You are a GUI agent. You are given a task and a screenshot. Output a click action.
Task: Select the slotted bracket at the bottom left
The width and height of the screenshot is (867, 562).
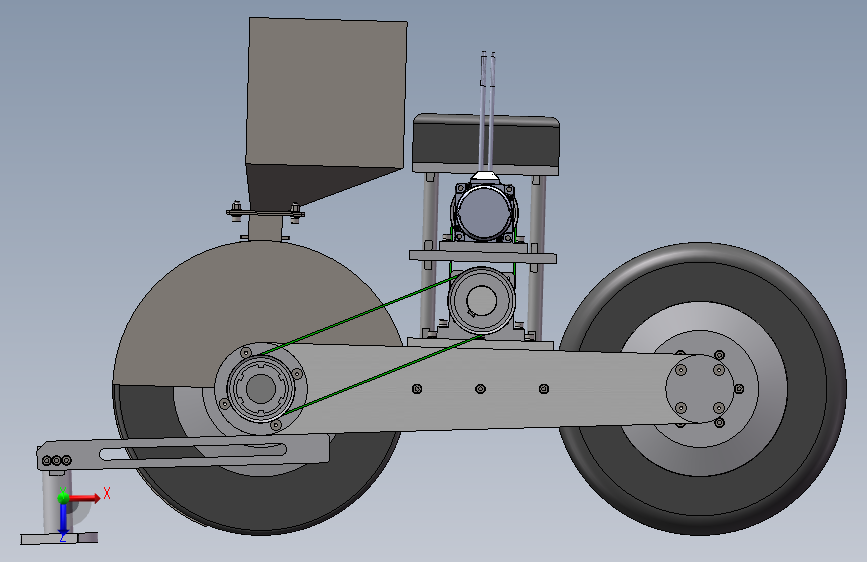coord(182,452)
